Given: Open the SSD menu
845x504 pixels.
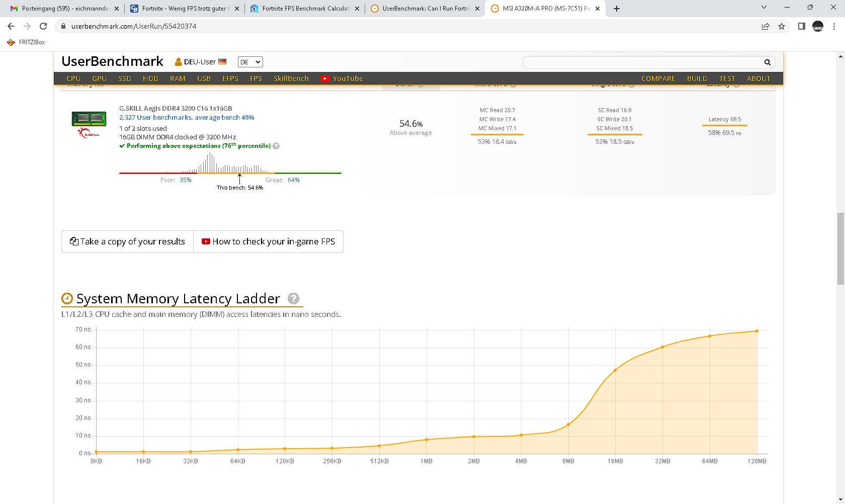Looking at the screenshot, I should coord(125,78).
